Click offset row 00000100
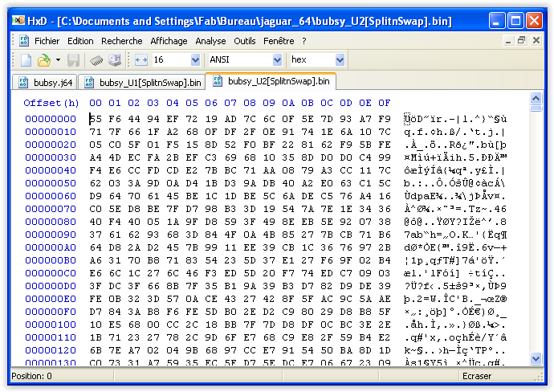The image size is (554, 392). [51, 325]
